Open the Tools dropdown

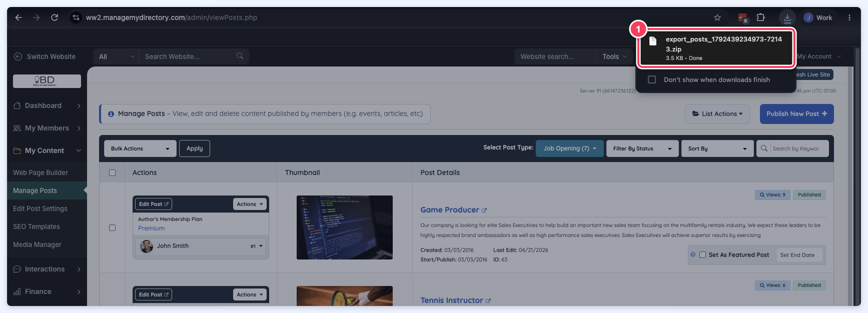(x=614, y=56)
